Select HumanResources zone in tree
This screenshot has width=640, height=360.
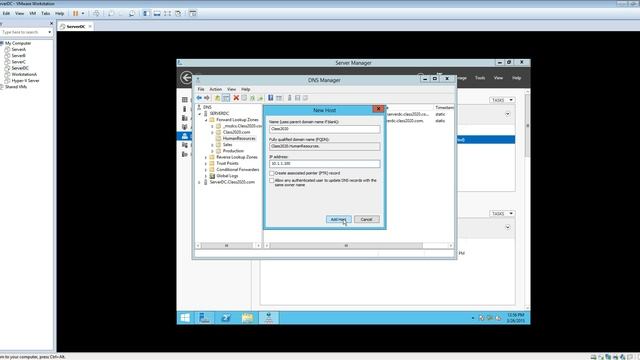click(239, 139)
